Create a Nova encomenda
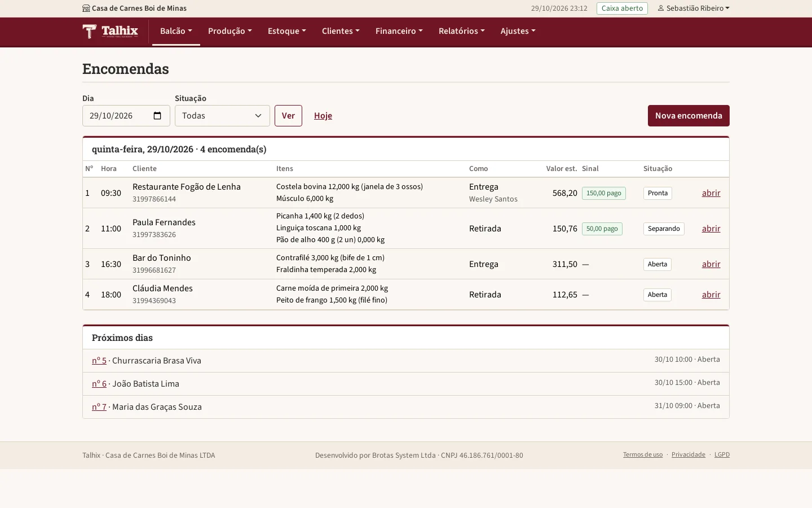 (689, 116)
